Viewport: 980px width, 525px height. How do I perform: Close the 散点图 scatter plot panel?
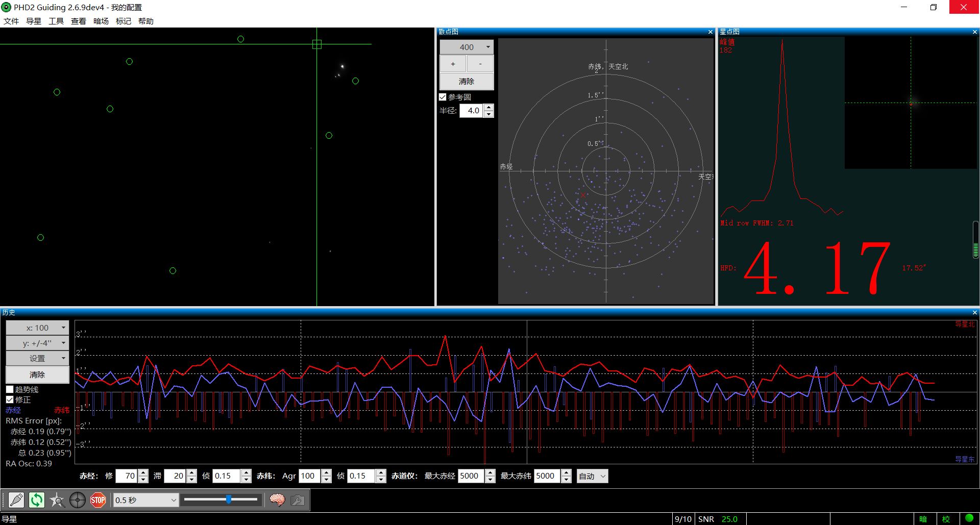710,32
